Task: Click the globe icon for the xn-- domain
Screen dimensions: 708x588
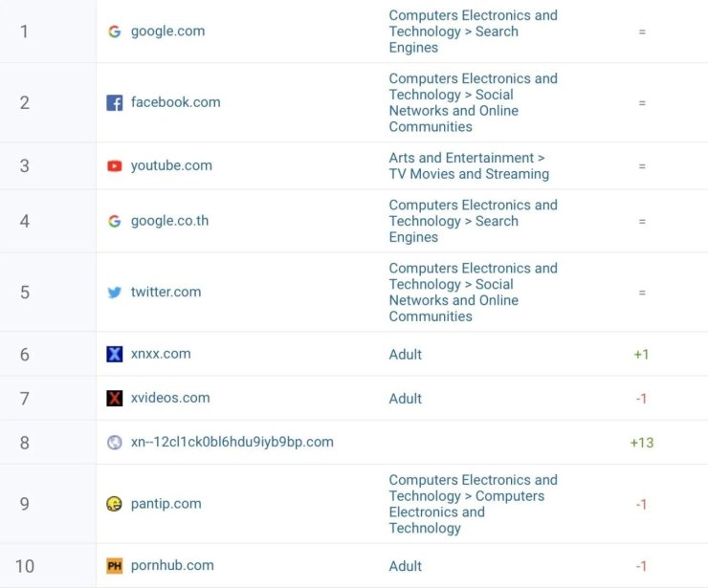Action: pos(114,443)
